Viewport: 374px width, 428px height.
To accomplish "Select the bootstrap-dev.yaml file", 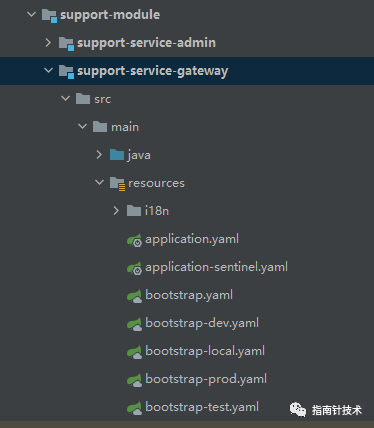I will [x=202, y=323].
